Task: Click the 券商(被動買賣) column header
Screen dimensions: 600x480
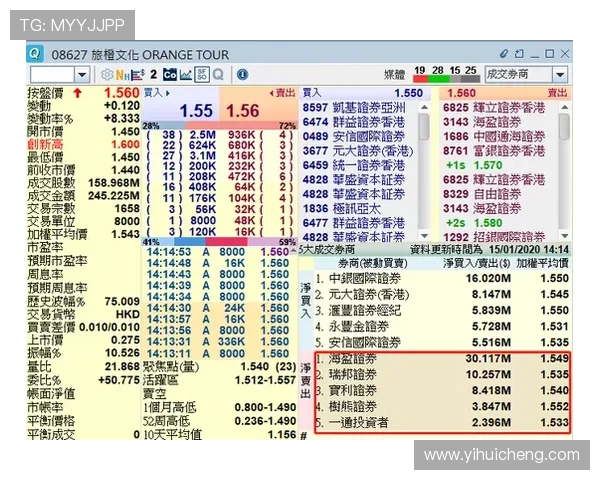Action: click(x=373, y=263)
